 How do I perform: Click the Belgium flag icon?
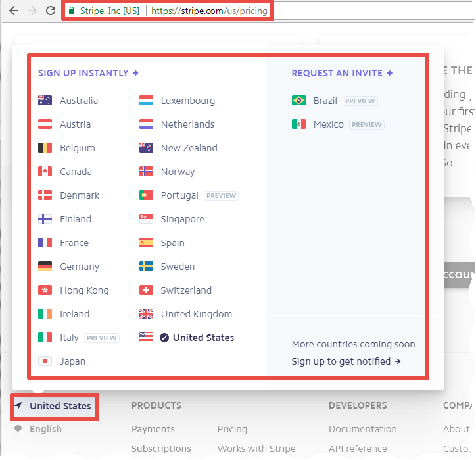click(45, 147)
